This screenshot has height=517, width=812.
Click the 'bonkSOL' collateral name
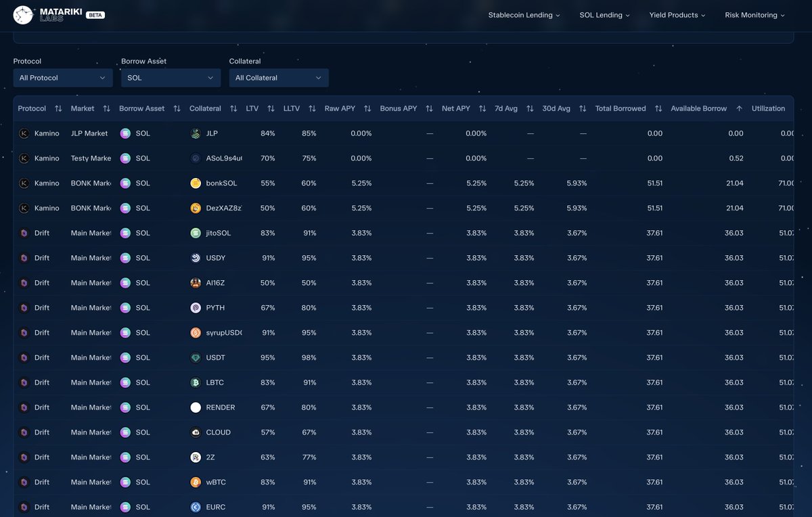coord(222,183)
